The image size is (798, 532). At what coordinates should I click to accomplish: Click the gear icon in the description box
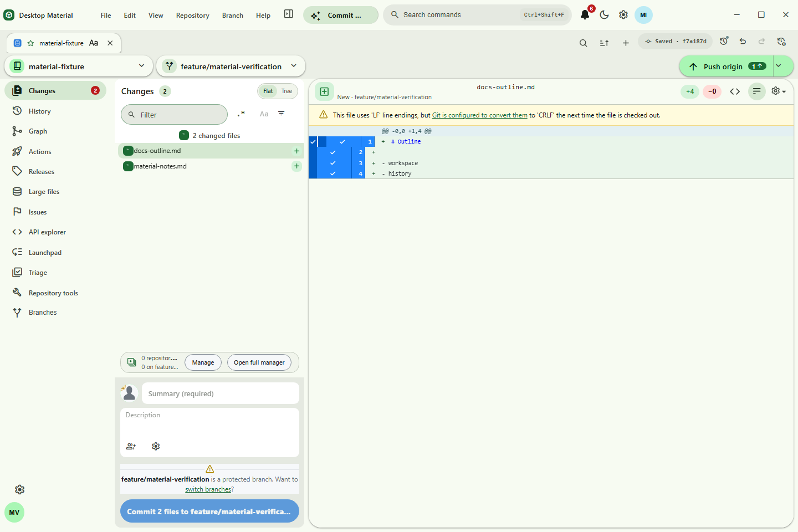coord(156,446)
